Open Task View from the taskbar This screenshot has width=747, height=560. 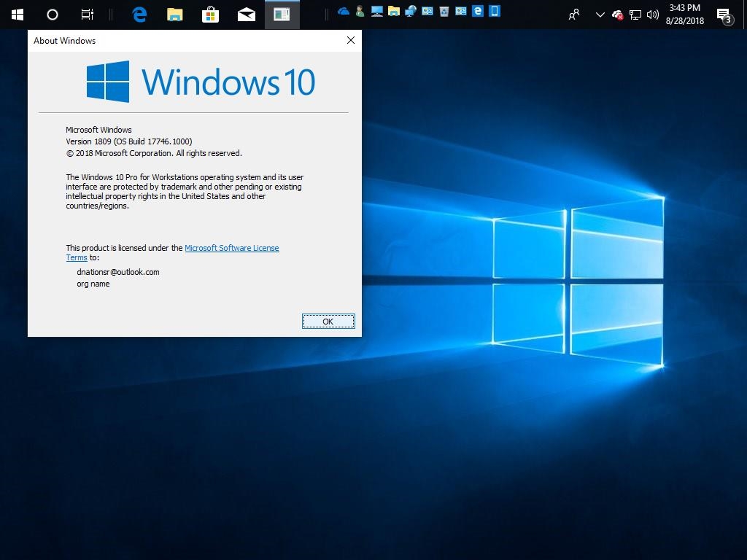pos(87,15)
